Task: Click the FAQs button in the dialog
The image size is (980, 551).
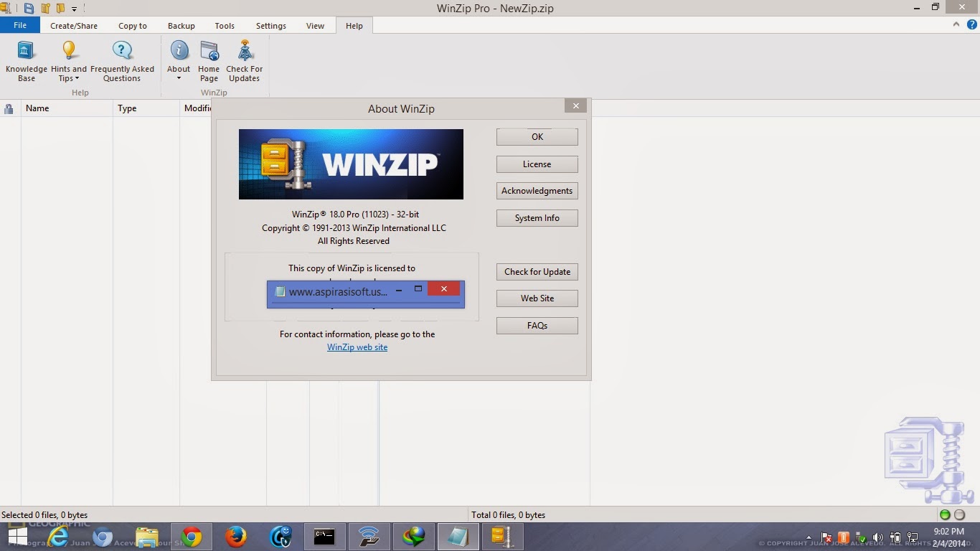Action: coord(537,326)
